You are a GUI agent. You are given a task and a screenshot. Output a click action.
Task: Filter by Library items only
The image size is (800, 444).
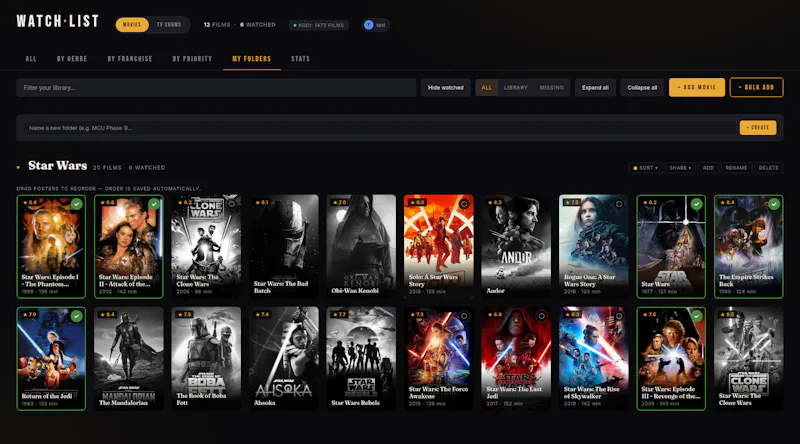(515, 88)
